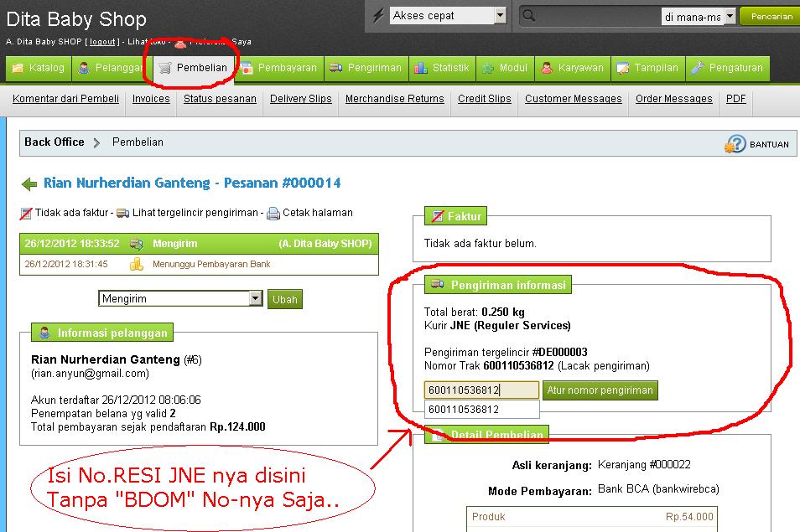This screenshot has height=532, width=800.
Task: Click the truck icon beside Lihat tergelincir pengiriman
Action: tap(123, 213)
